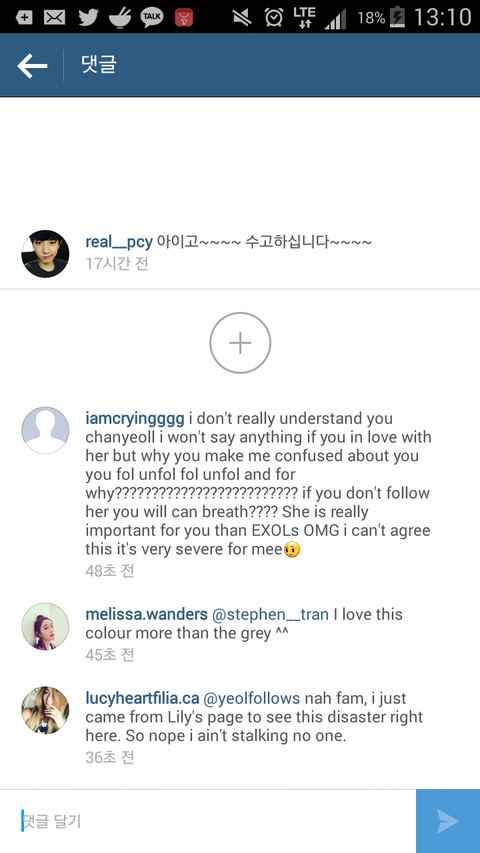The height and width of the screenshot is (853, 480).
Task: Open Twitter notification in status bar
Action: click(88, 17)
